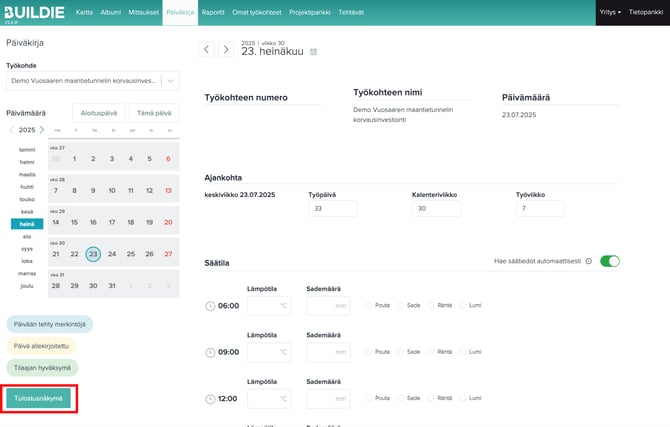Select Pouta radio for 06:00
The height and width of the screenshot is (427, 670).
(369, 306)
